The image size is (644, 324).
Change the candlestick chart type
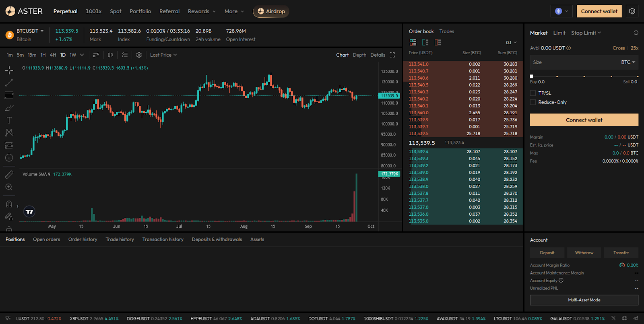110,55
